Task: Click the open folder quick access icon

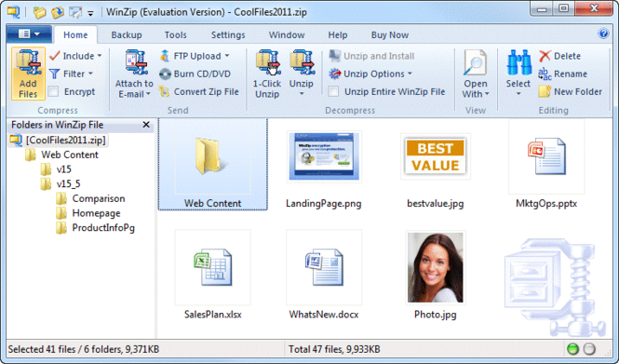Action: point(39,12)
